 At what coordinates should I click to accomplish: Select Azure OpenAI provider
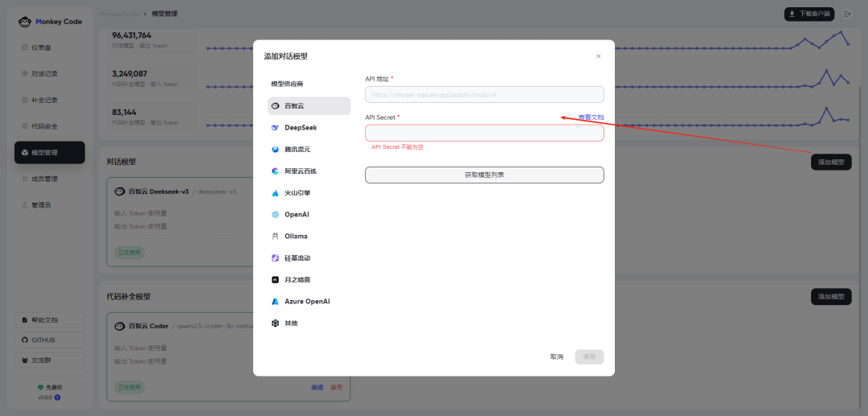coord(309,301)
